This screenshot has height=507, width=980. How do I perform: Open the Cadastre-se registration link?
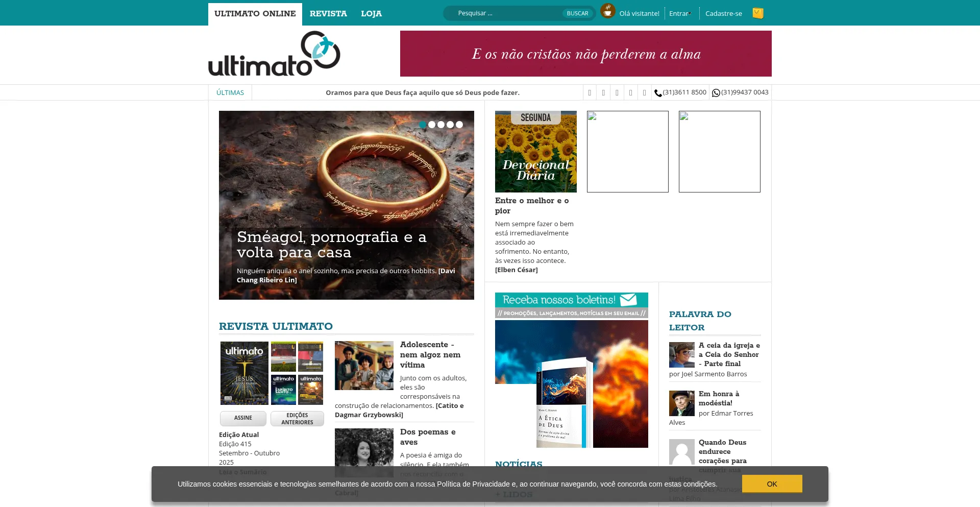pos(724,13)
